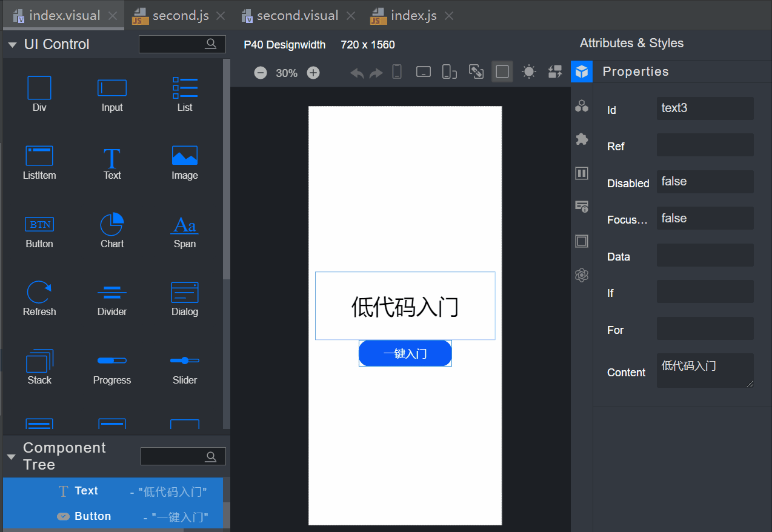The height and width of the screenshot is (532, 772).
Task: Click the empty If property field
Action: (705, 291)
